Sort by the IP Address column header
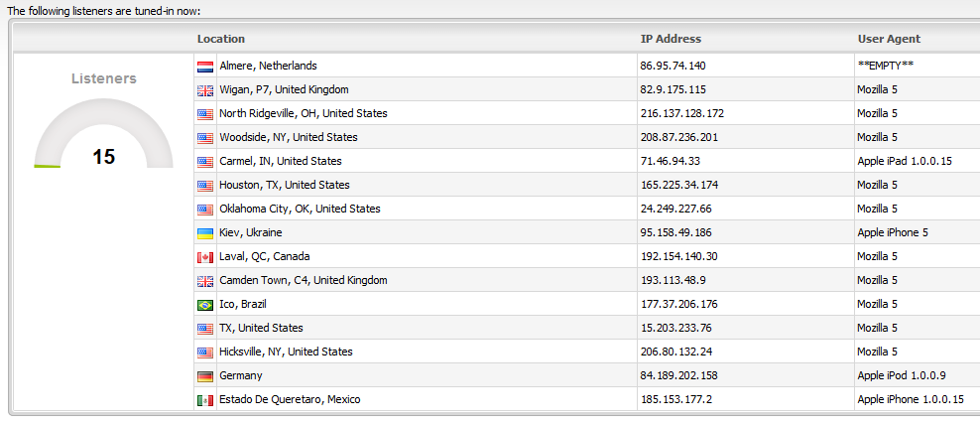Viewport: 980px width, 424px height. tap(671, 39)
